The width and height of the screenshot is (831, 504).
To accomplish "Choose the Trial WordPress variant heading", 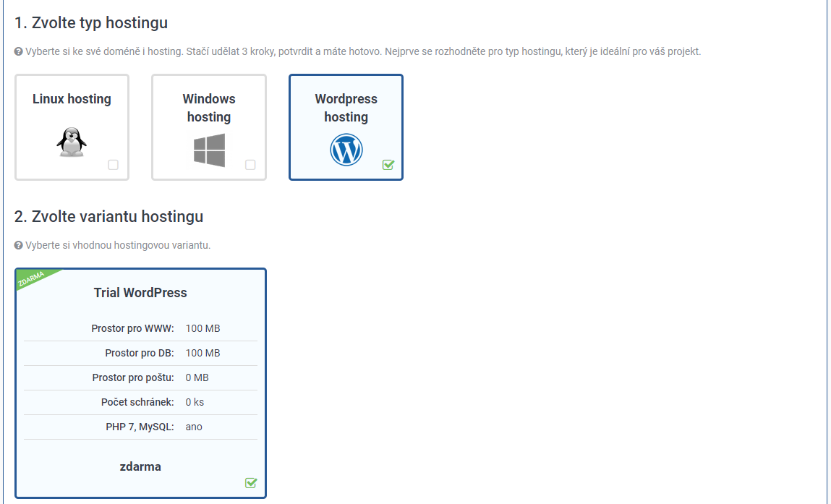I will pyautogui.click(x=140, y=293).
